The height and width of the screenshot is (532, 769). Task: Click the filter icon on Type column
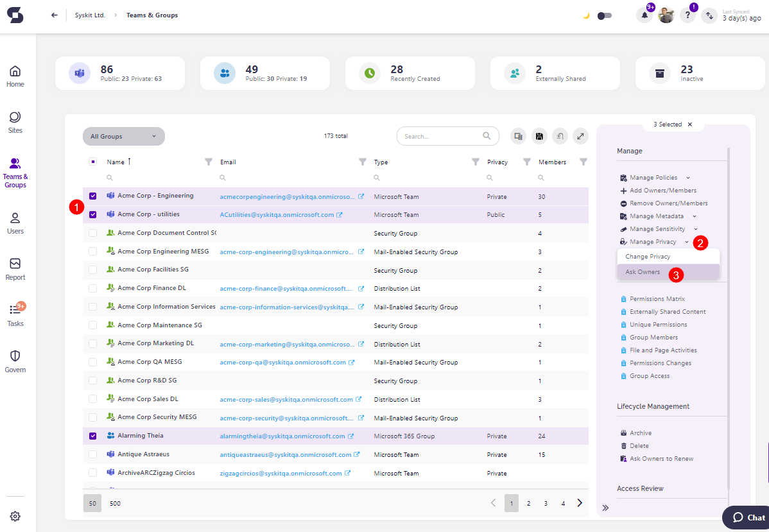click(476, 162)
